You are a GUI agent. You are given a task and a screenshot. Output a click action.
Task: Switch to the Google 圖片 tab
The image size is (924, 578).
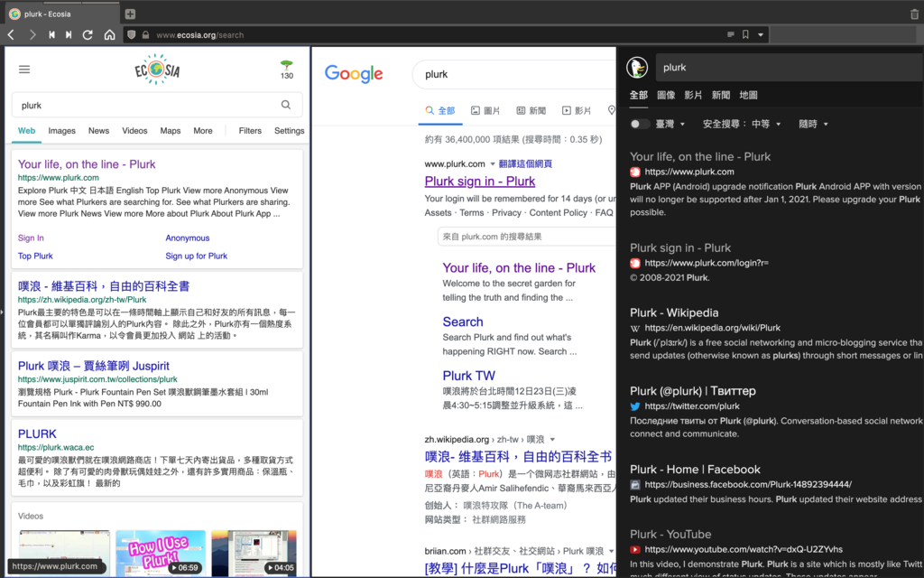pyautogui.click(x=485, y=110)
